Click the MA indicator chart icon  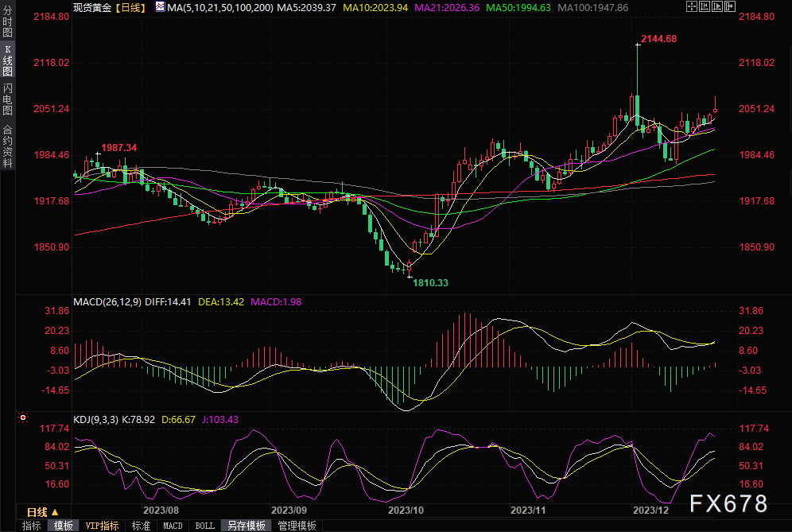coord(160,7)
